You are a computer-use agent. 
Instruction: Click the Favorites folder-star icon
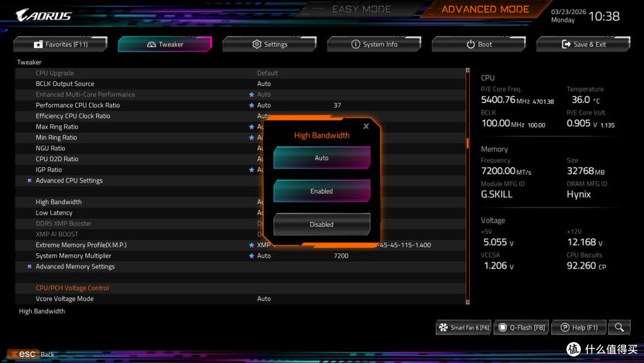point(38,44)
